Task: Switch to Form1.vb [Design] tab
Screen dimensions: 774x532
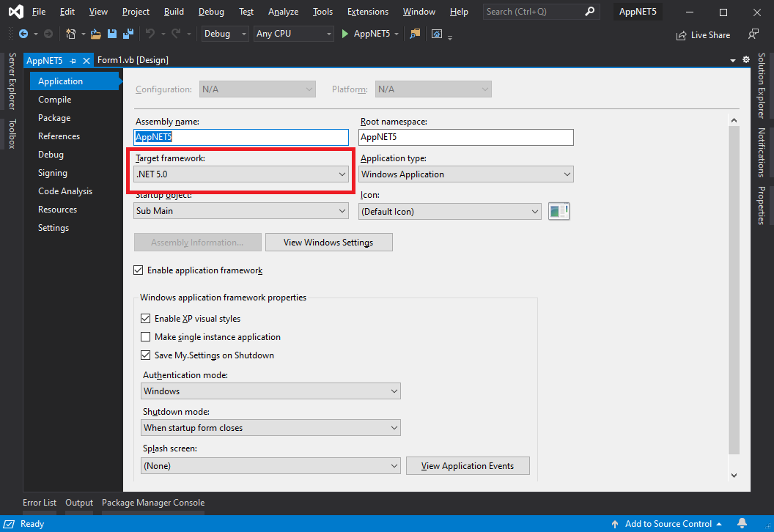Action: click(x=133, y=59)
